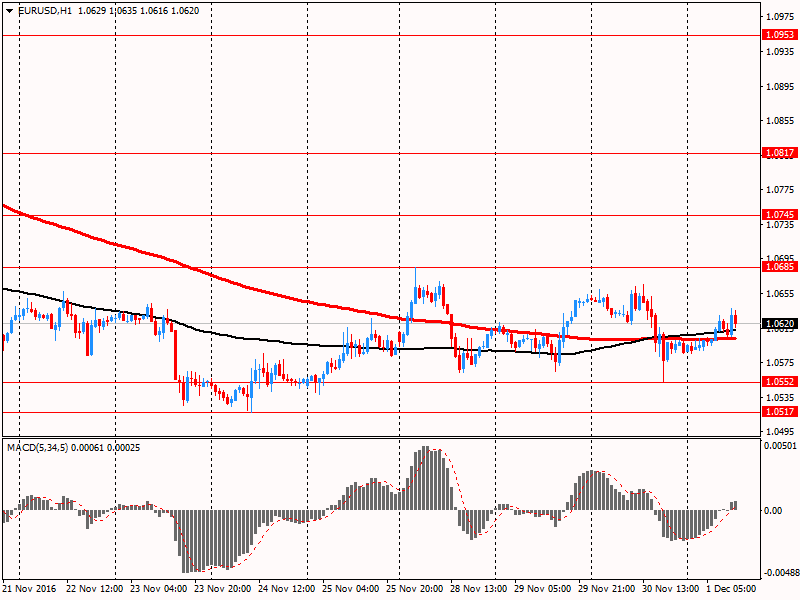Screen dimensions: 800x600
Task: Open the chart menu triangle beside EURUSD,H1
Action: tap(10, 11)
